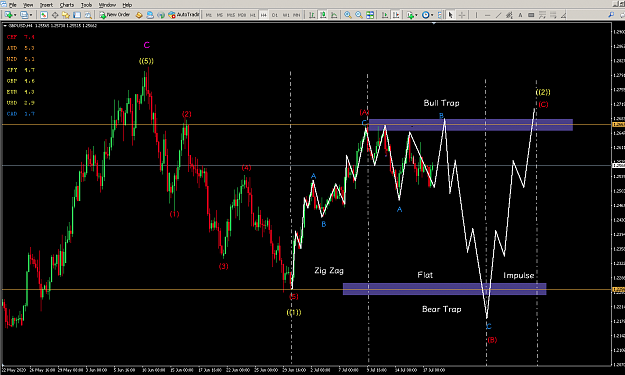Toggle chart Auto Scroll
This screenshot has width=625, height=375.
pyautogui.click(x=385, y=15)
